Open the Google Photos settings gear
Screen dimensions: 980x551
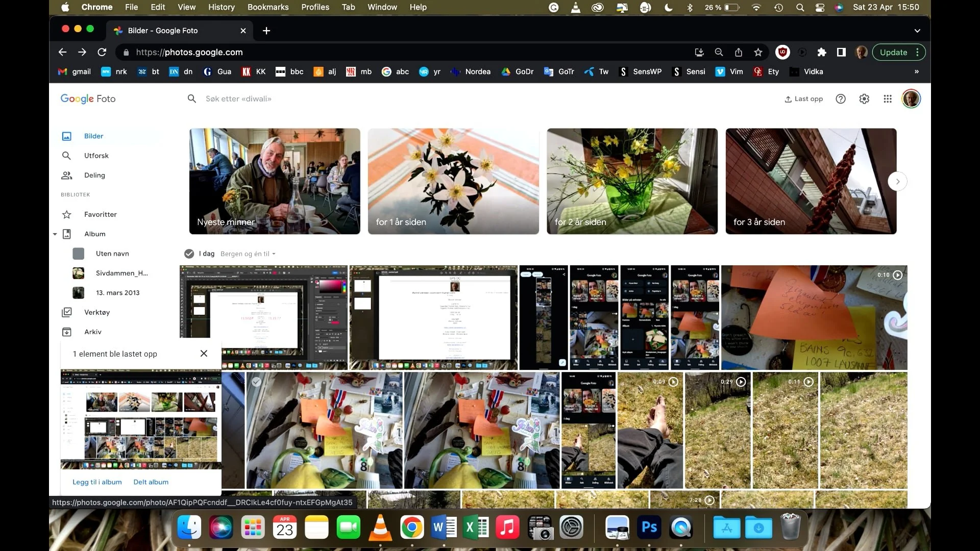[x=864, y=99]
